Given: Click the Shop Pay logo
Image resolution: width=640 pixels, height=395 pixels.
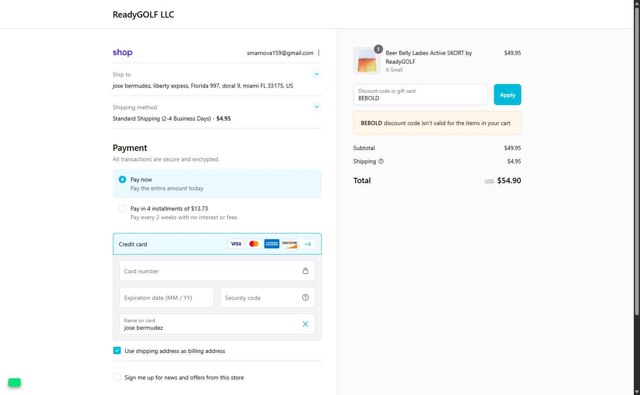Looking at the screenshot, I should (x=122, y=52).
